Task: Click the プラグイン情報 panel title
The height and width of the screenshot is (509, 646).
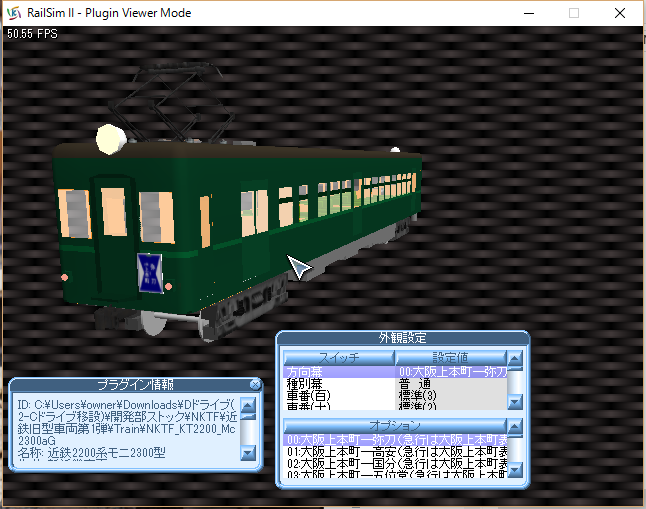Action: pyautogui.click(x=135, y=385)
